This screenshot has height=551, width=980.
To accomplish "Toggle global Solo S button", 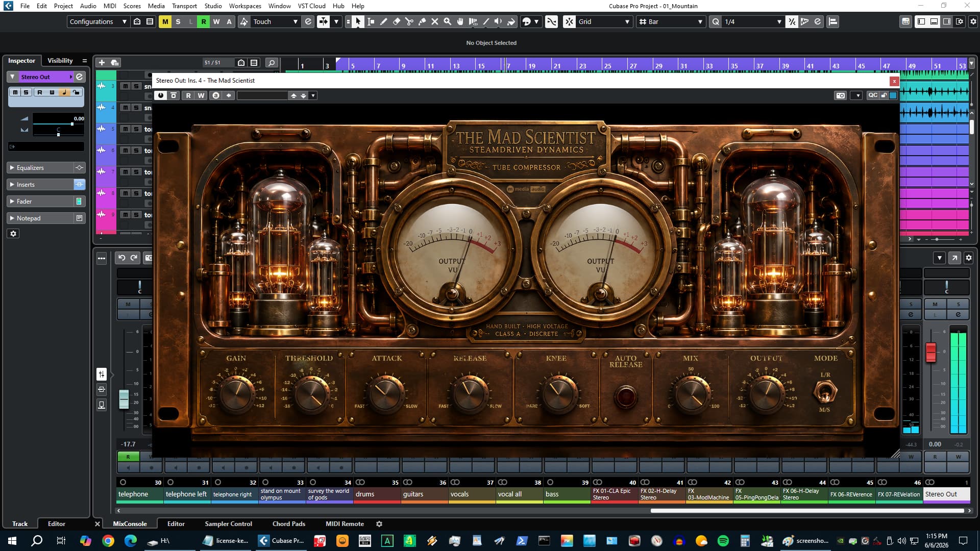I will (178, 21).
